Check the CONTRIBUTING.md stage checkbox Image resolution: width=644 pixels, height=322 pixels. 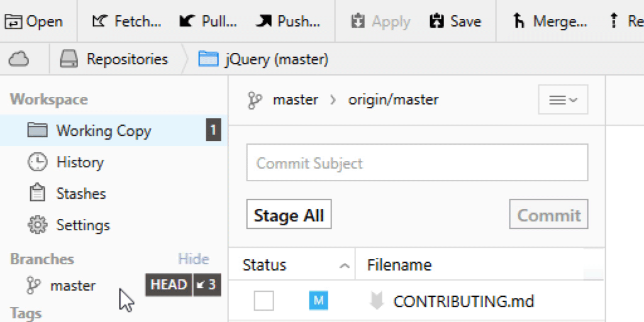click(x=264, y=301)
